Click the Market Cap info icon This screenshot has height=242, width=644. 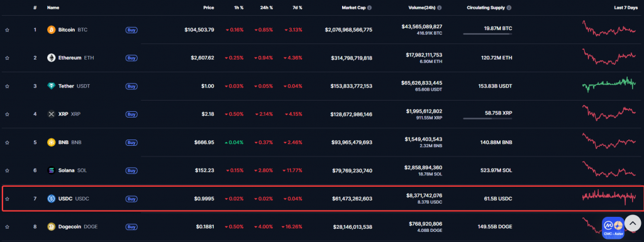[370, 8]
